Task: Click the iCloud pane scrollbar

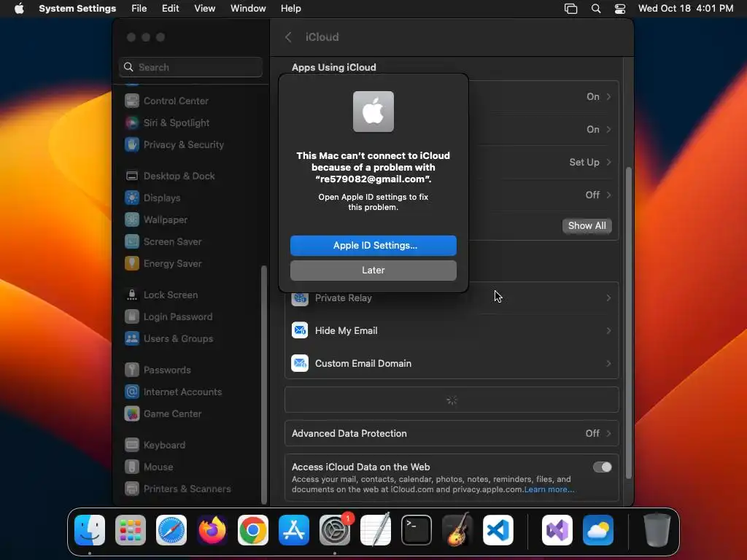Action: coord(629,323)
